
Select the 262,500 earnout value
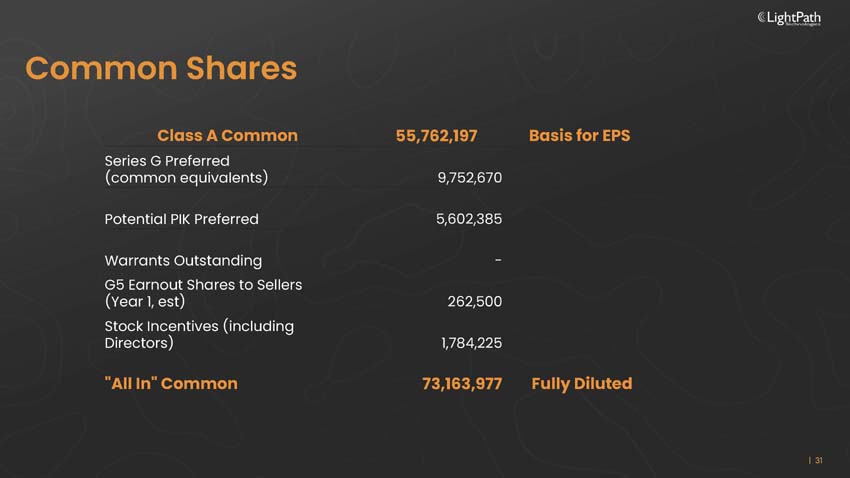tap(475, 301)
